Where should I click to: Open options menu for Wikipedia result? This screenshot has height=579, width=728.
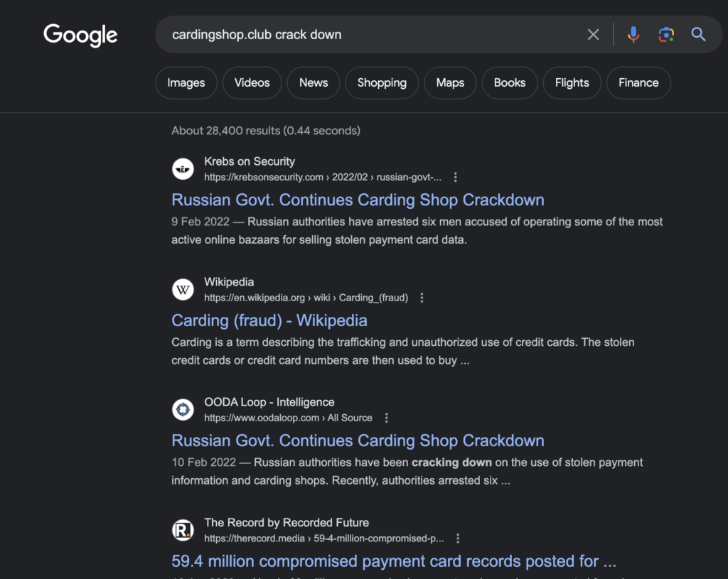422,298
